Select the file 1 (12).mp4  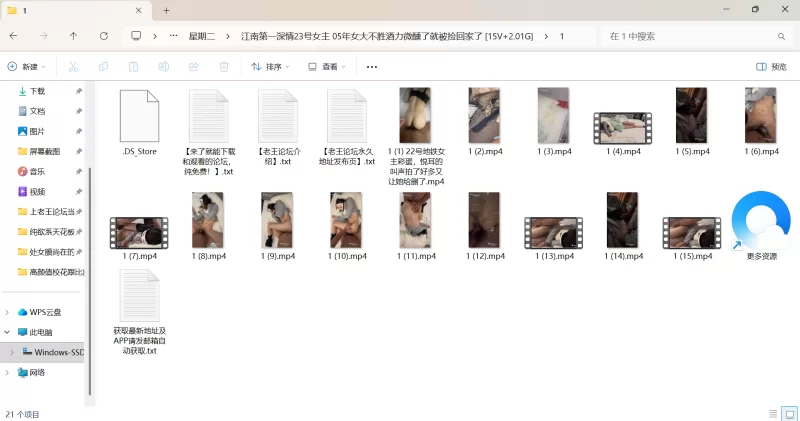point(485,227)
